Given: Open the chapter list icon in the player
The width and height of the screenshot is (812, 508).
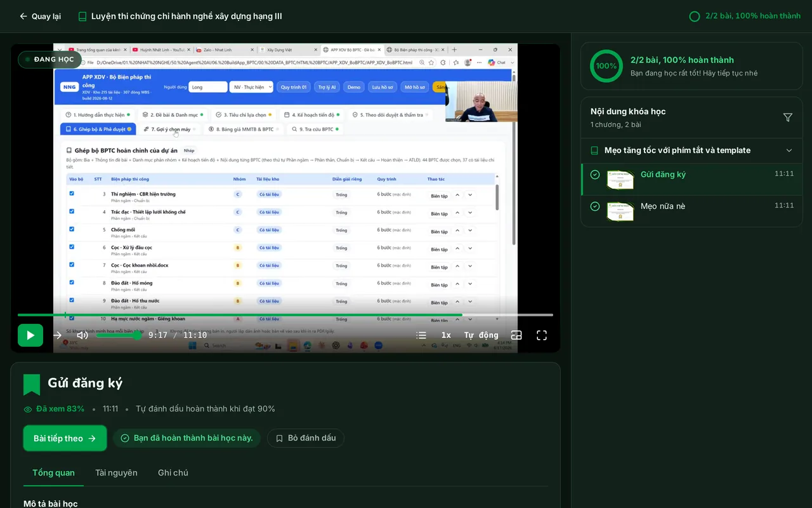Looking at the screenshot, I should pyautogui.click(x=421, y=335).
